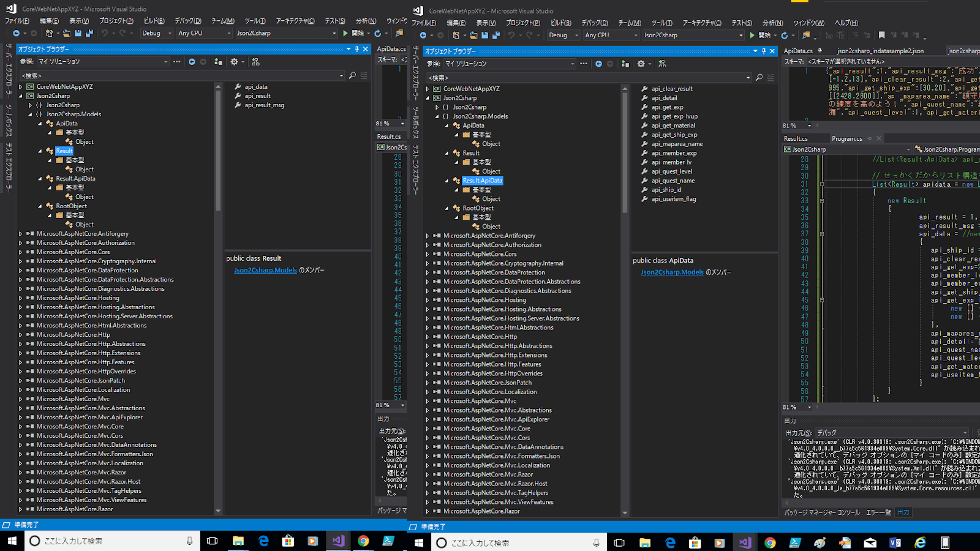Screen dimensions: 980x551
Task: Click the ... browse button in left Object Browser
Action: point(176,61)
